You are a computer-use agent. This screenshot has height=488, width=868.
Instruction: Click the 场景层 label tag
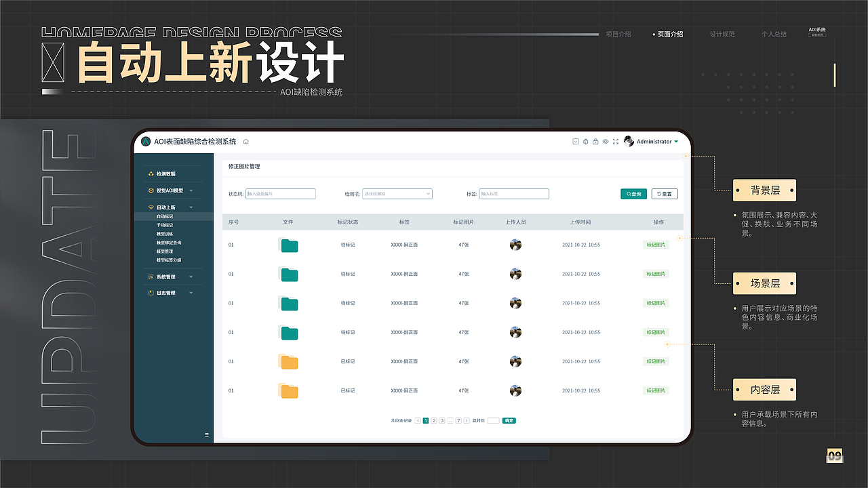[765, 283]
